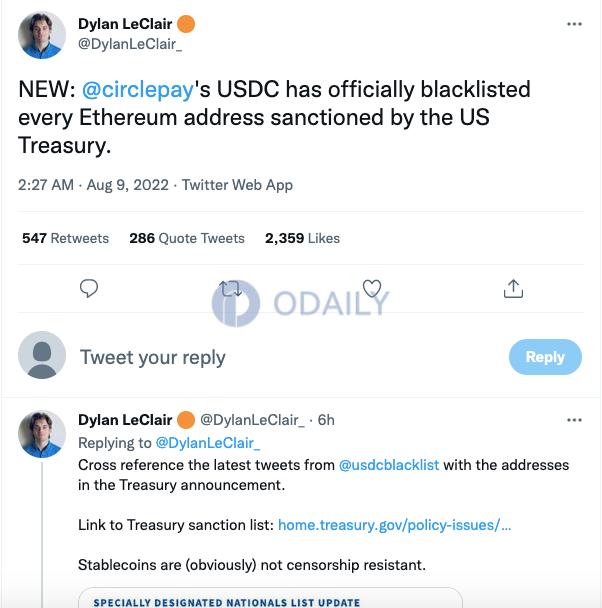This screenshot has height=608, width=602.
Task: Focus the 'Tweet your reply' field
Action: pyautogui.click(x=287, y=357)
